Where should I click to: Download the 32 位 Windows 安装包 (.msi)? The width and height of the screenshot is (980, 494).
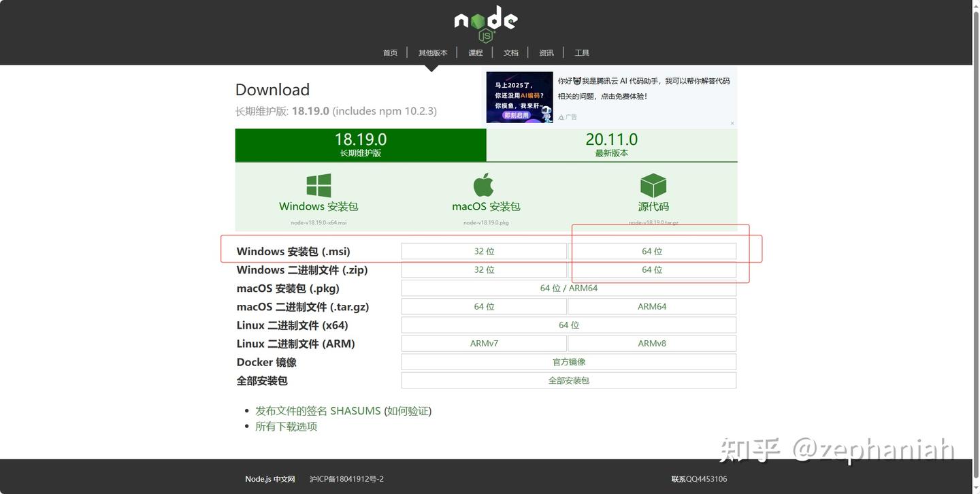click(484, 250)
